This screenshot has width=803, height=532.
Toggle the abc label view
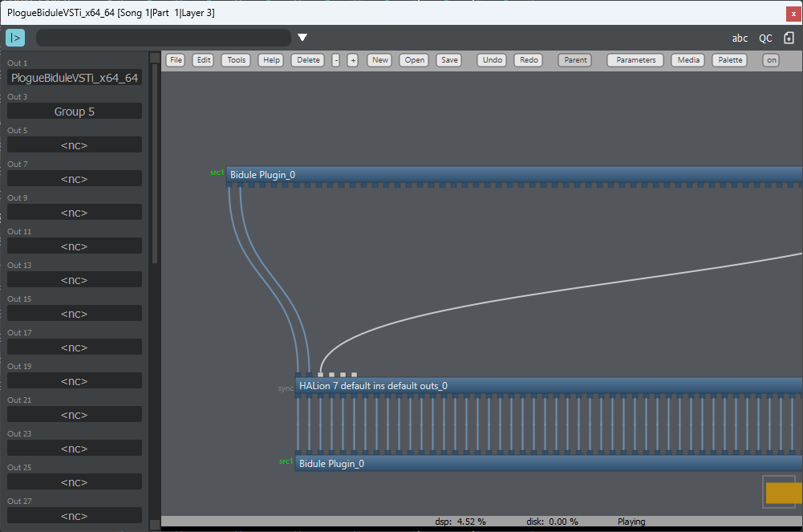pyautogui.click(x=740, y=38)
